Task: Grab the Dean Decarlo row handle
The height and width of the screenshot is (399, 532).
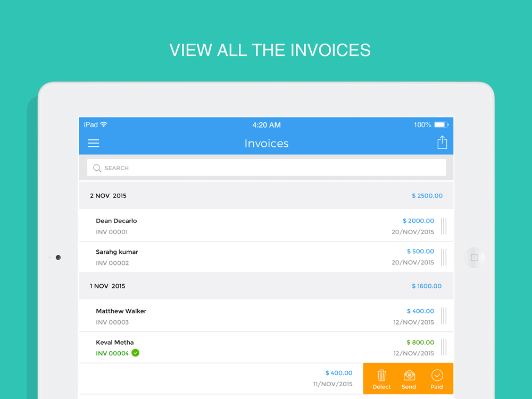Action: click(444, 226)
